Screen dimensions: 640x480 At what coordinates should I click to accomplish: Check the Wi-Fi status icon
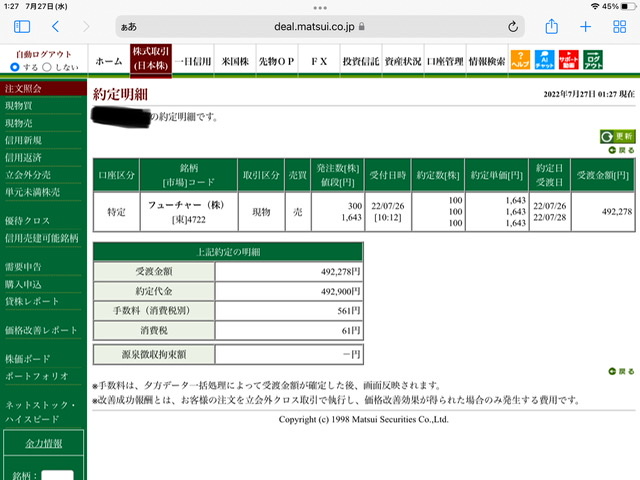595,7
